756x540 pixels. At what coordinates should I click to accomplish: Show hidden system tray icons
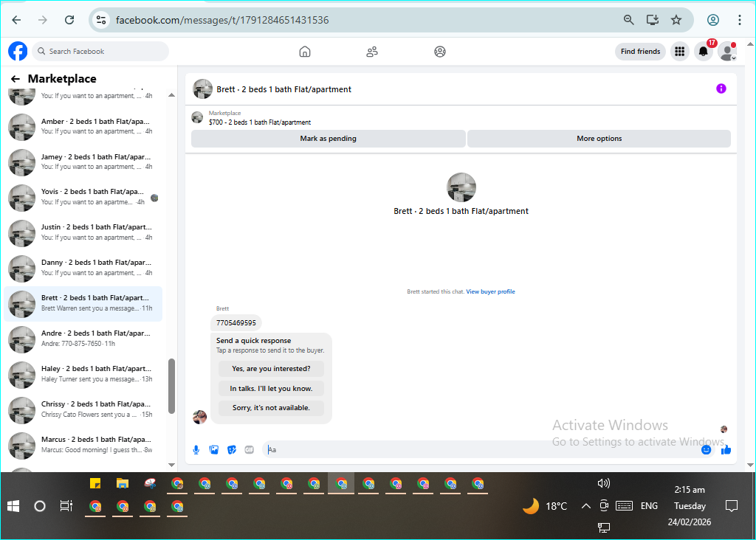coord(585,506)
